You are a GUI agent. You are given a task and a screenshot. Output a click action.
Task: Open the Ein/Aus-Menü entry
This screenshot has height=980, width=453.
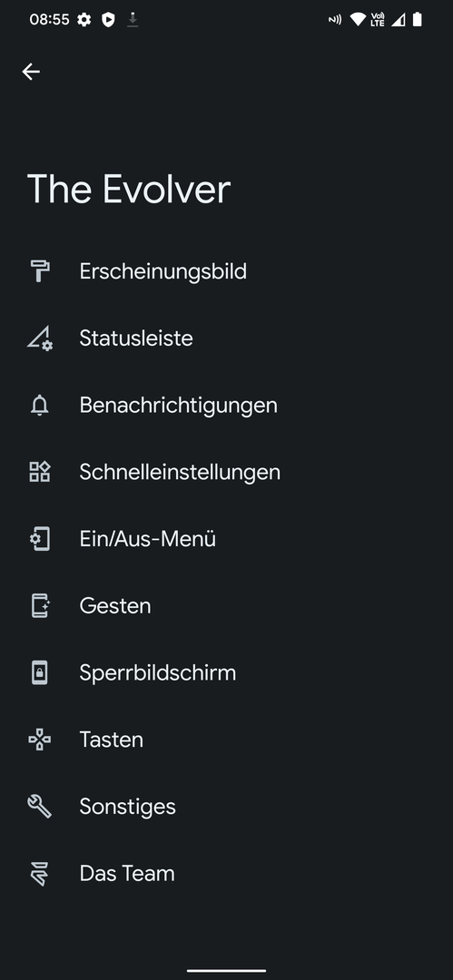click(x=227, y=539)
